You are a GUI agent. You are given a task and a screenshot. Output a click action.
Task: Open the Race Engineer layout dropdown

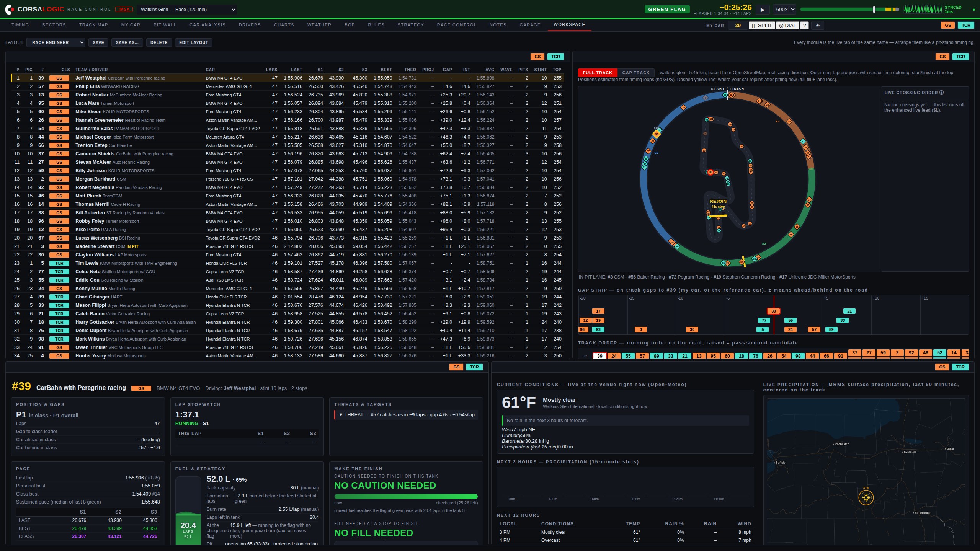[x=56, y=42]
